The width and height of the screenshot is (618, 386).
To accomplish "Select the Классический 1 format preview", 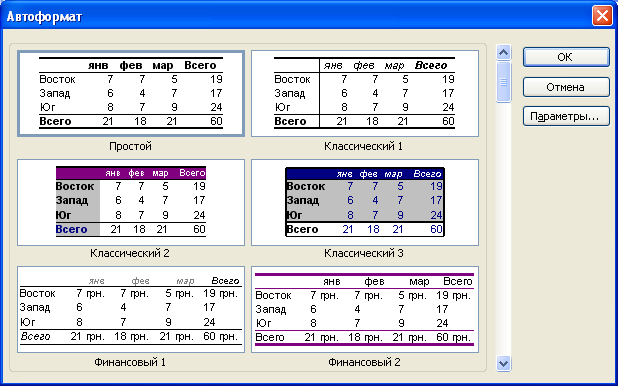I will tap(365, 93).
